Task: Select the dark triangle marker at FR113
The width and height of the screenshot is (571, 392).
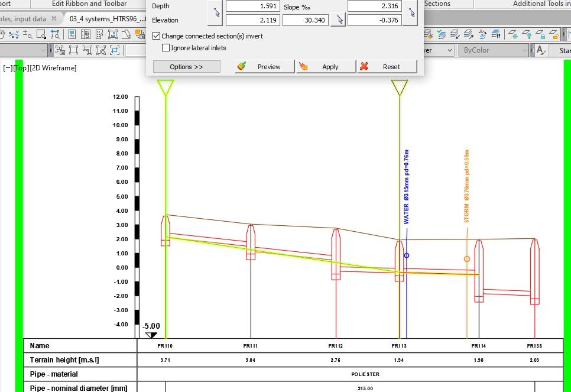Action: (x=400, y=88)
